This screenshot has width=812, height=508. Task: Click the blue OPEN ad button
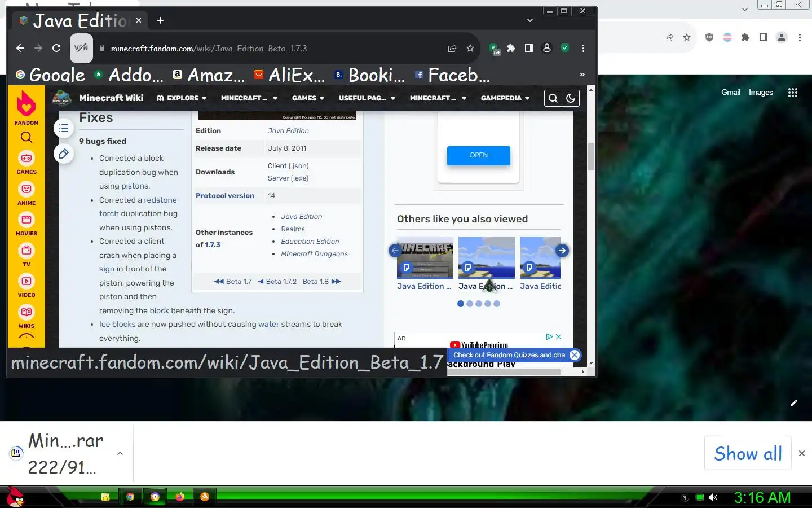point(479,155)
